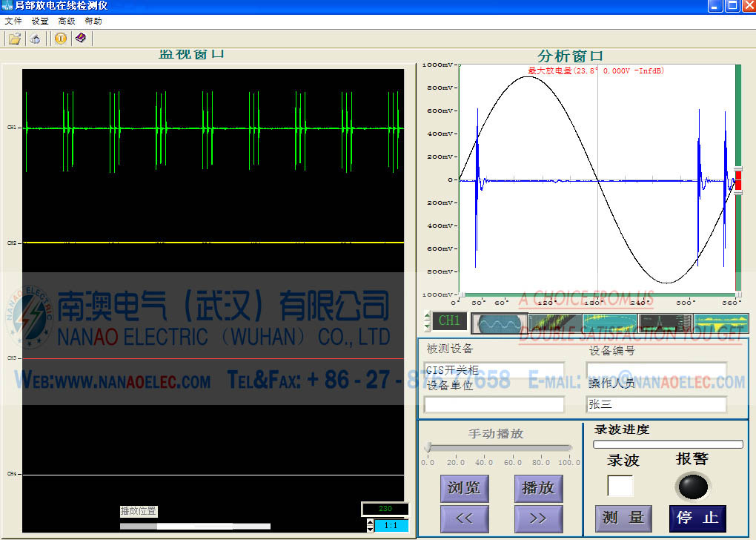
Task: Select the second diagonal-streak analysis view thumbnail
Action: [x=554, y=323]
